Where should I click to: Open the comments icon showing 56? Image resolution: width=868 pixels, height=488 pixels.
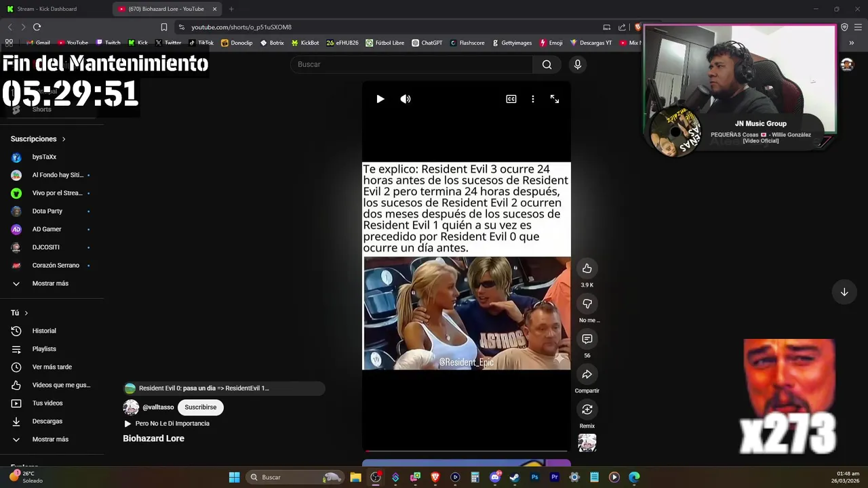point(587,339)
